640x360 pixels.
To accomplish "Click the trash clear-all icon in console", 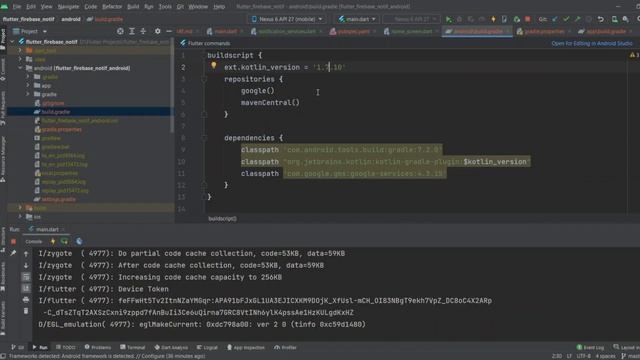I will pyautogui.click(x=26, y=311).
